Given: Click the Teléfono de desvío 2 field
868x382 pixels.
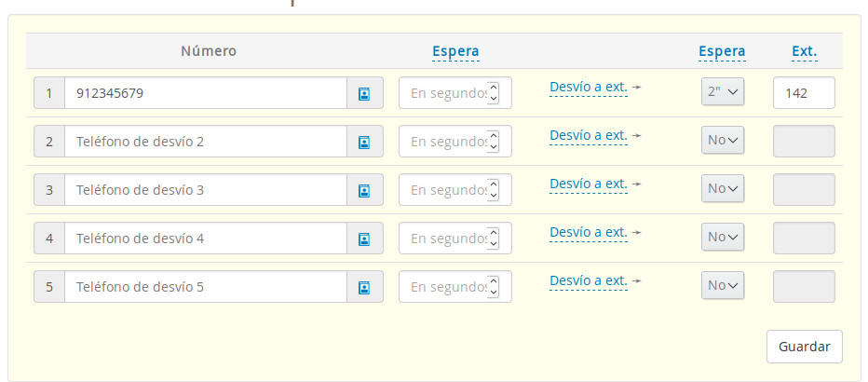Looking at the screenshot, I should (205, 142).
